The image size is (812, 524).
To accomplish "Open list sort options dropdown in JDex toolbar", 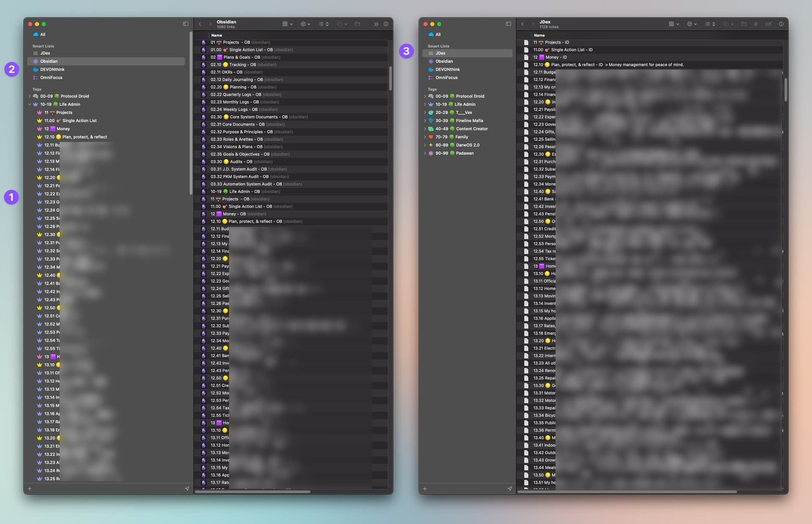I will 710,24.
